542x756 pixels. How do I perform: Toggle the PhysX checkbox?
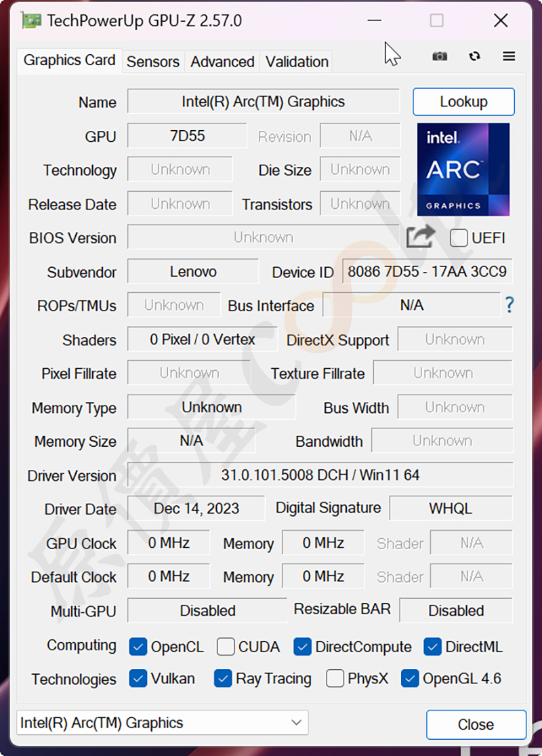coord(335,679)
